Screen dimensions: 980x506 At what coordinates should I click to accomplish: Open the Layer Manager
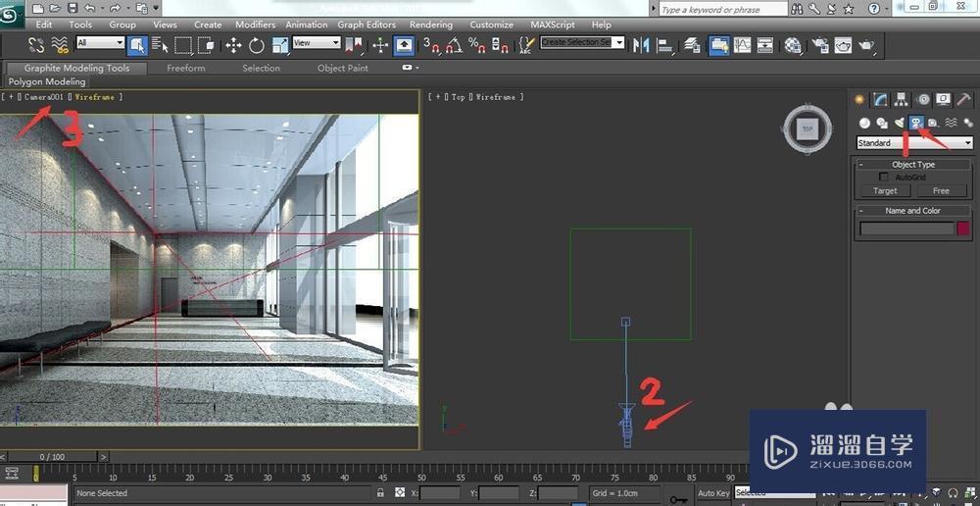(x=692, y=45)
